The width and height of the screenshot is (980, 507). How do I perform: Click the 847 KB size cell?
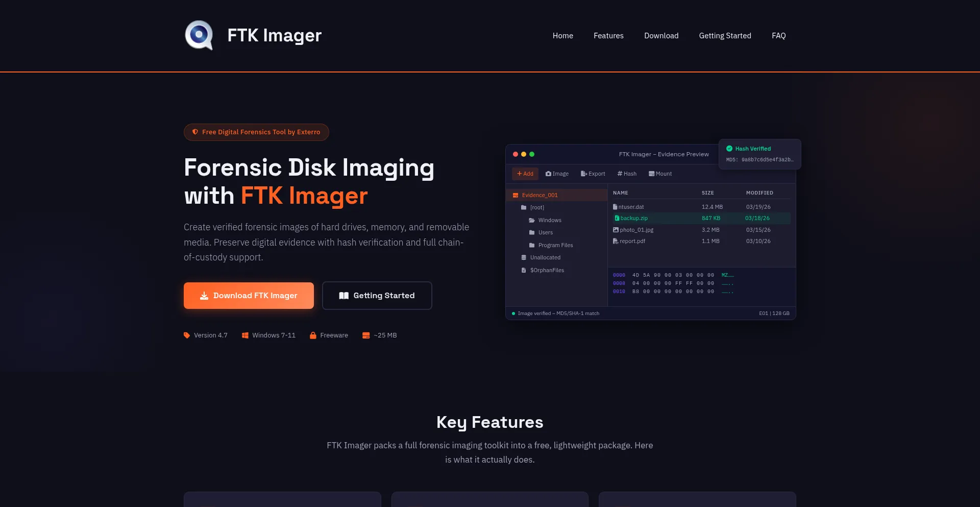click(710, 218)
